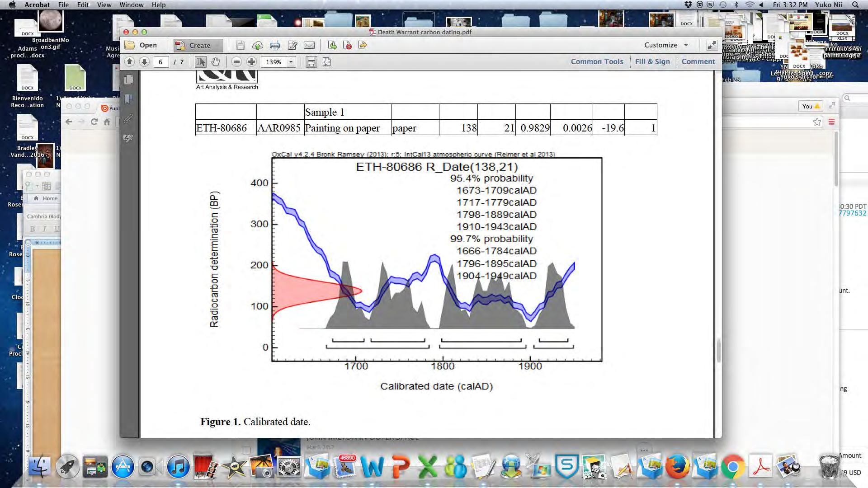The image size is (868, 488).
Task: Open the Fill & Sign pane
Action: tap(652, 62)
